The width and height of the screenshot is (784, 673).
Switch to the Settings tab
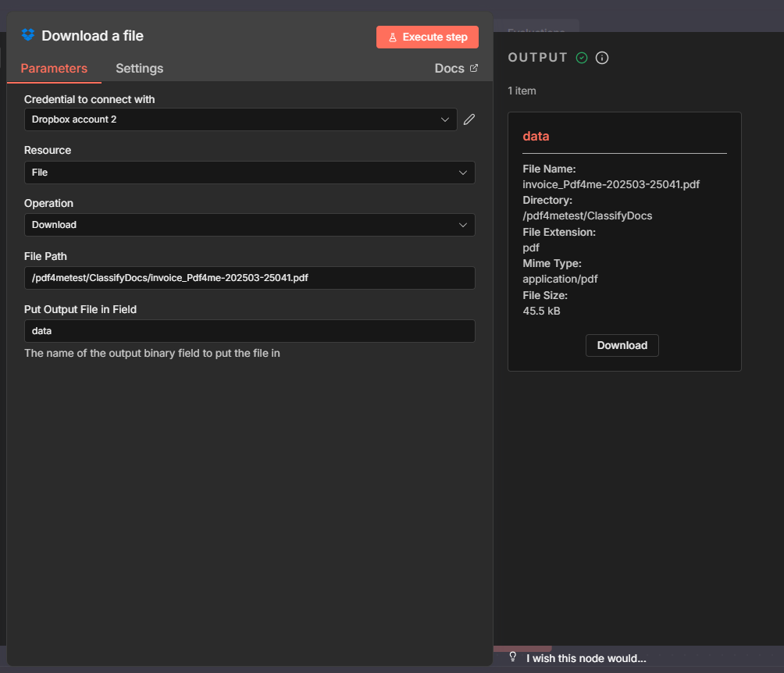139,68
